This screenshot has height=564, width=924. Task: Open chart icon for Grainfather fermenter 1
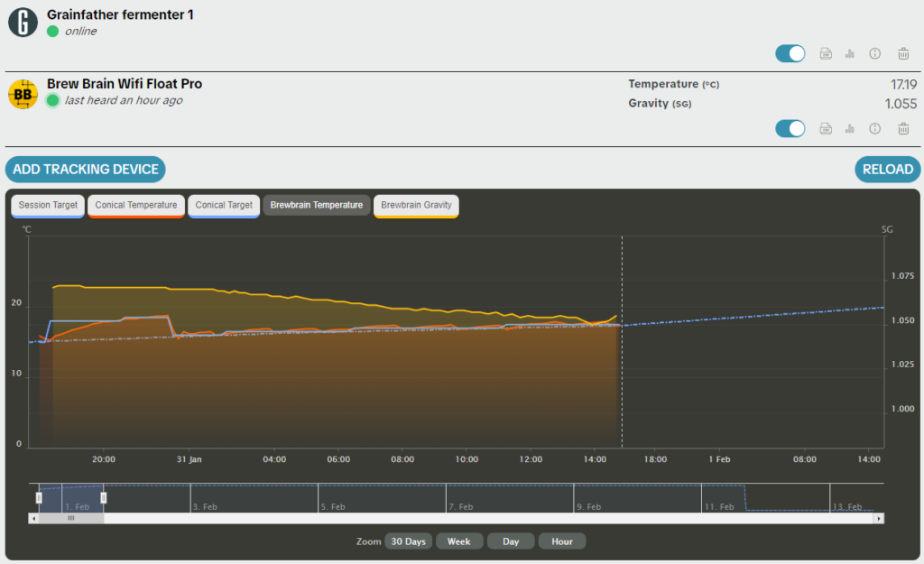849,54
